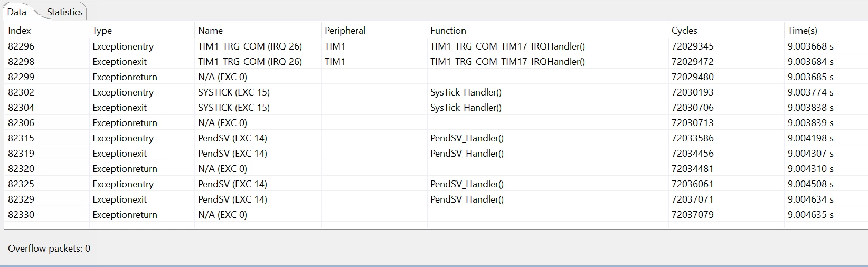
Task: Click PendSV_Handler() in row 82319
Action: 467,154
